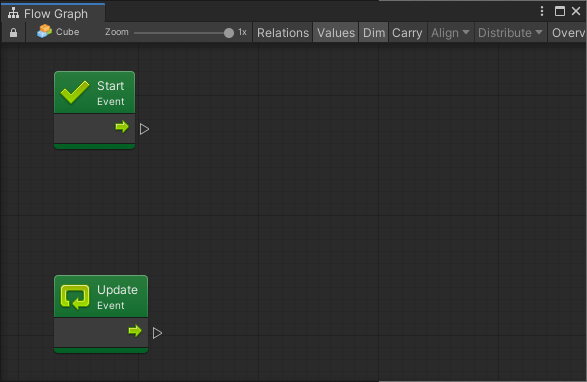Toggle the Dim button
Viewport: 587px width, 382px height.
374,33
